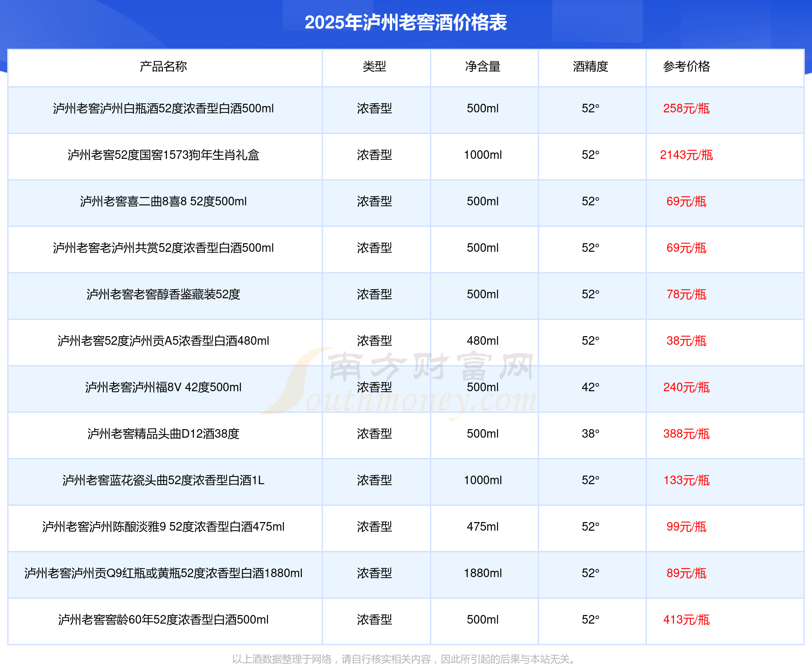Select product 泸州老窖老泸州共赏52度浓香型白酒500ml

tap(163, 248)
